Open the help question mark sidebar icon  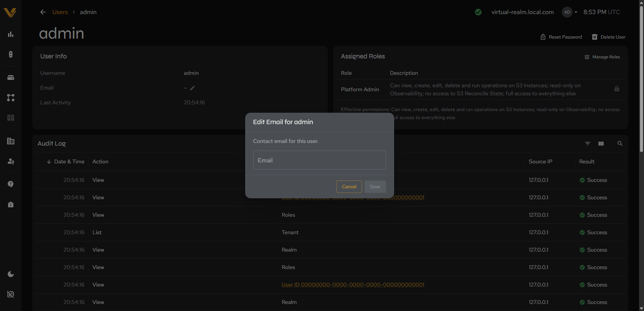11,184
